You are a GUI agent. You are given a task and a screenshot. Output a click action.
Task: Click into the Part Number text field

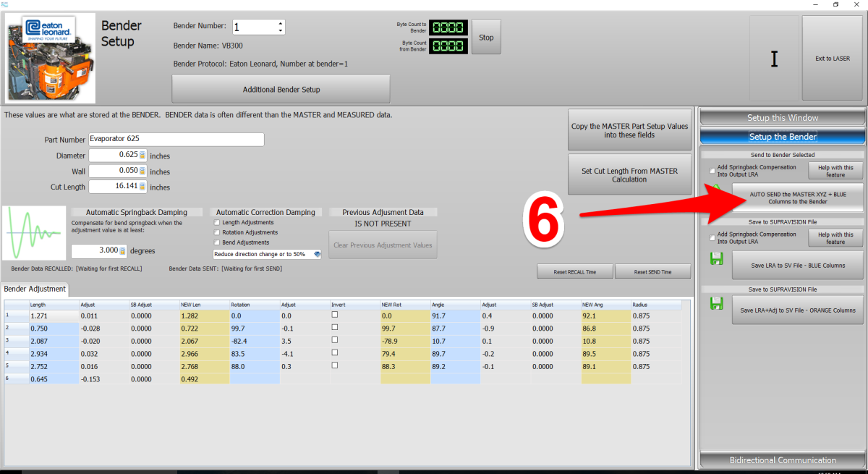pos(176,140)
